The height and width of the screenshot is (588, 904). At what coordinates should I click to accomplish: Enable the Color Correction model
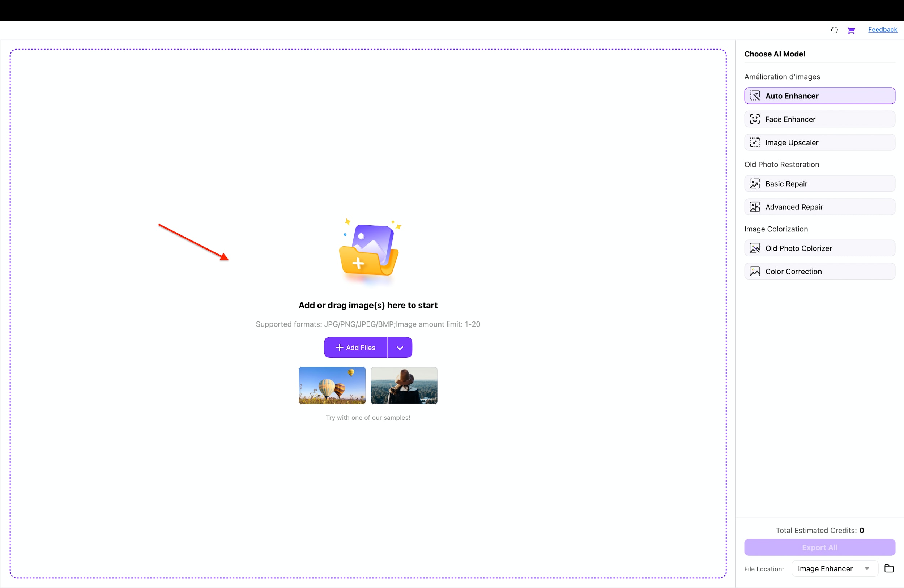[x=819, y=271]
